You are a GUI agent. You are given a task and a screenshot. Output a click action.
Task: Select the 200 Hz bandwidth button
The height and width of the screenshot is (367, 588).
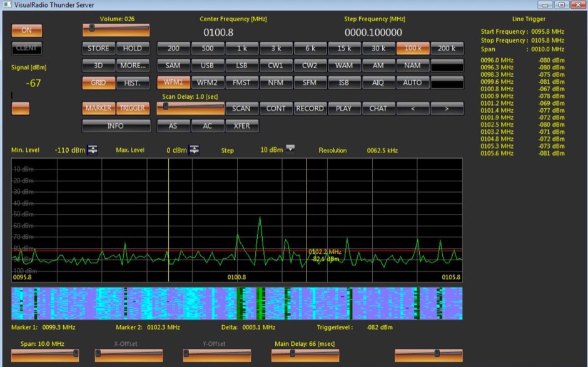[173, 48]
